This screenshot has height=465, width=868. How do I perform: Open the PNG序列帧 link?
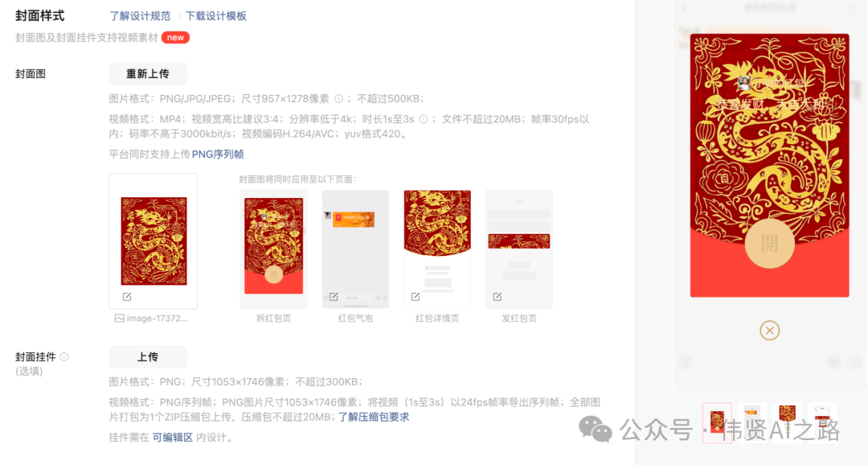point(218,154)
